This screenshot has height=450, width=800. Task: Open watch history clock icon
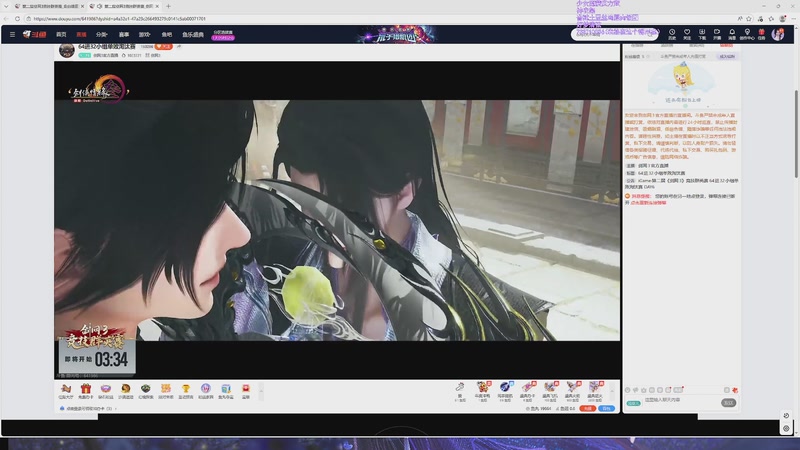click(672, 34)
